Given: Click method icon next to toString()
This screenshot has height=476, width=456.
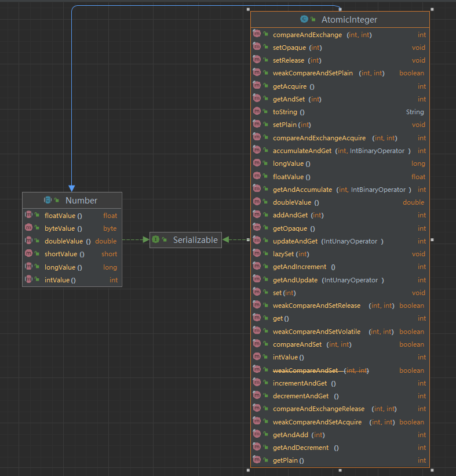Looking at the screenshot, I should [257, 112].
